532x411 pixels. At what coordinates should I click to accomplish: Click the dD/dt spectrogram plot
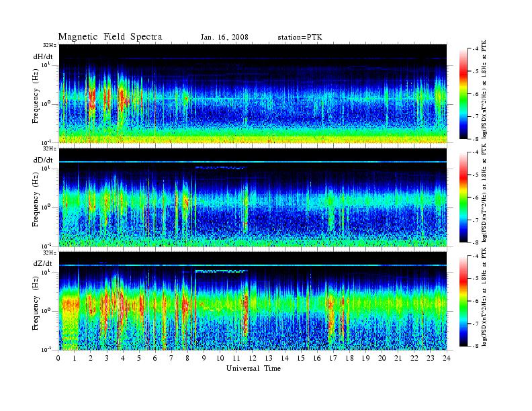[253, 197]
